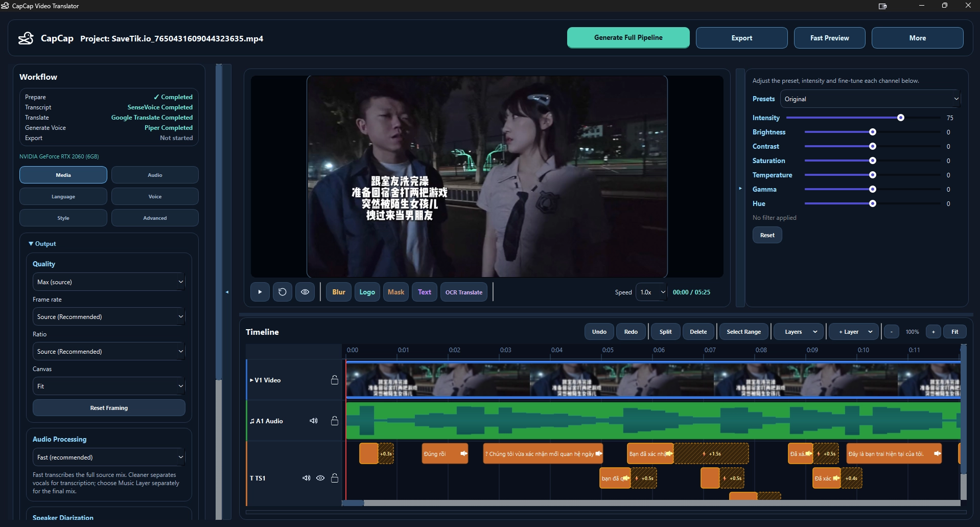
Task: Lock the TS1 track
Action: (335, 478)
